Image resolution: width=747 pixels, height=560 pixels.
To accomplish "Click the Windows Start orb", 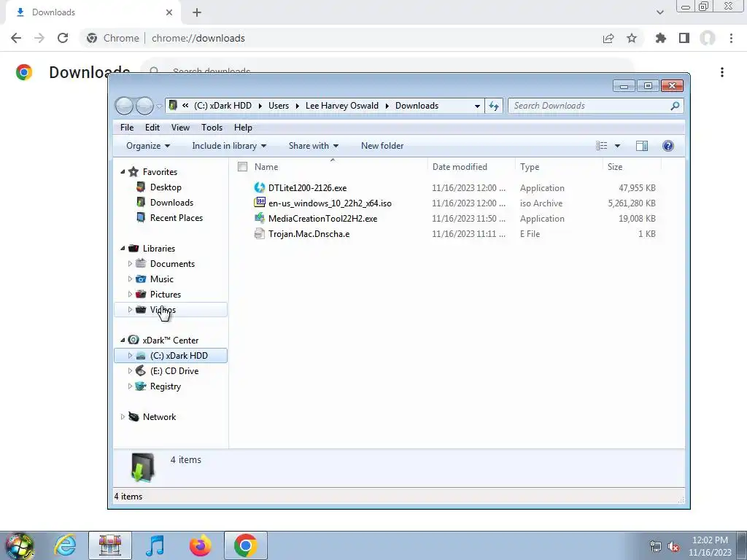I will [x=19, y=545].
